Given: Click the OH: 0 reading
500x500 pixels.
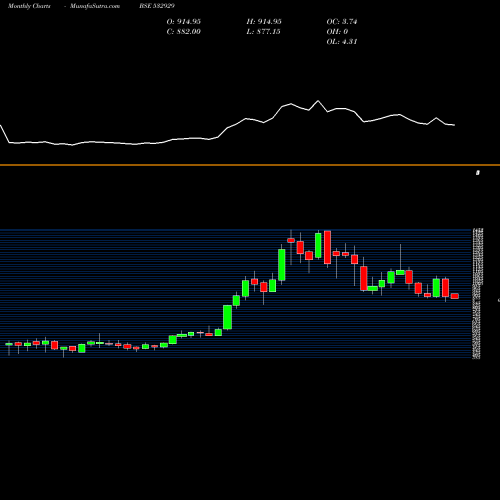Looking at the screenshot, I should point(337,32).
